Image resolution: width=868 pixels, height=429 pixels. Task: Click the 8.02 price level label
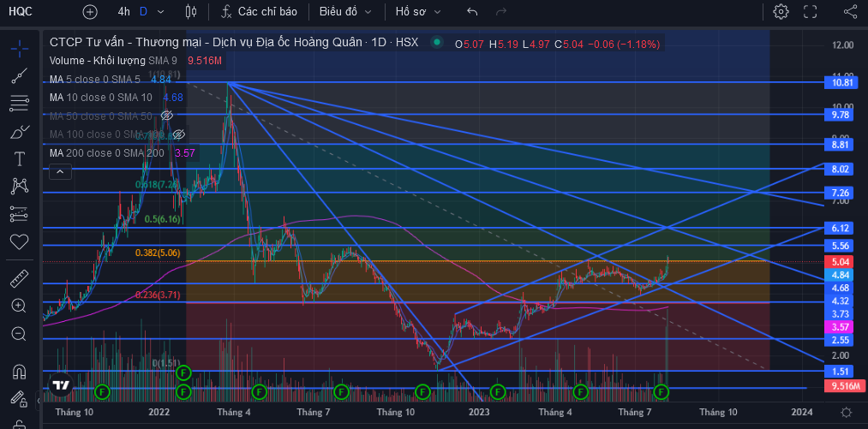pyautogui.click(x=841, y=169)
